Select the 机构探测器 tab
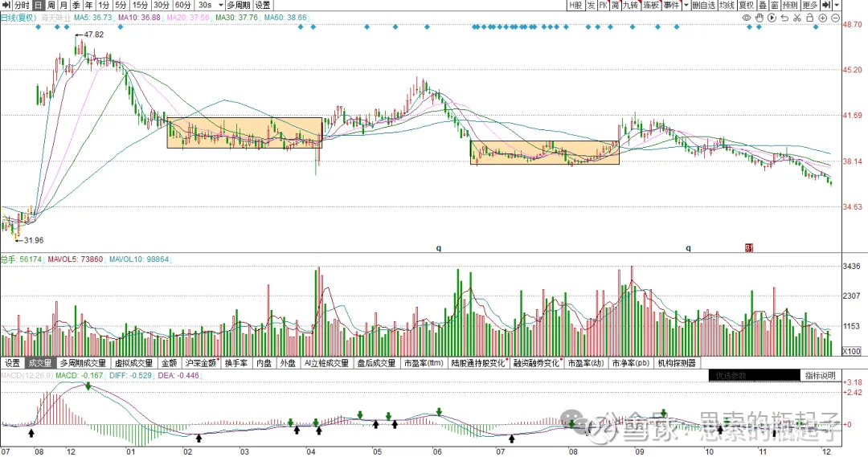The width and height of the screenshot is (868, 457). coord(677,363)
